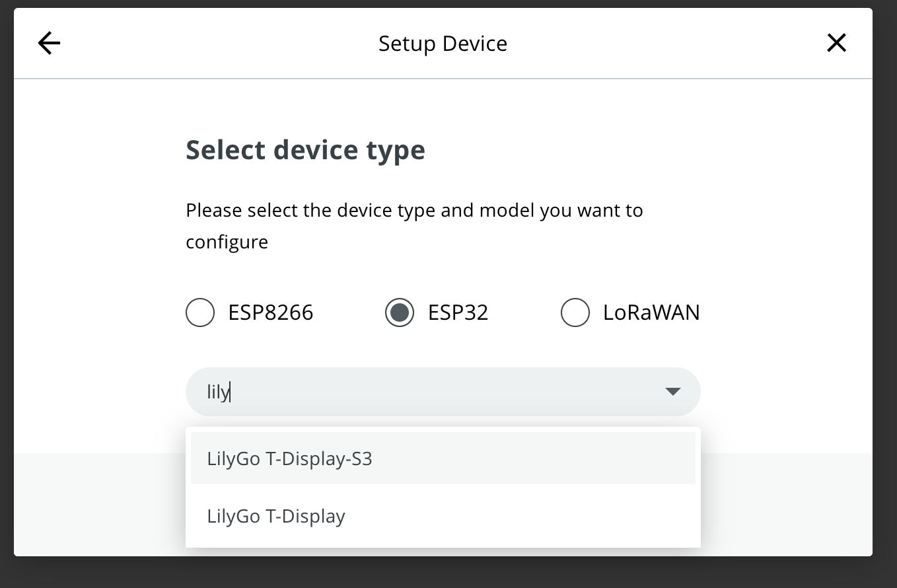Click blank white space beside the LoRaWAN option
The width and height of the screenshot is (897, 588).
779,312
